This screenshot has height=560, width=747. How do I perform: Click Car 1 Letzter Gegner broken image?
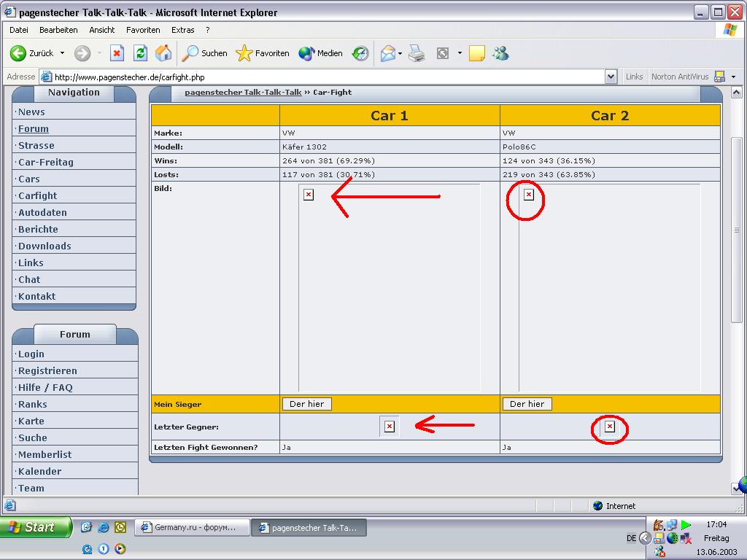click(x=390, y=427)
